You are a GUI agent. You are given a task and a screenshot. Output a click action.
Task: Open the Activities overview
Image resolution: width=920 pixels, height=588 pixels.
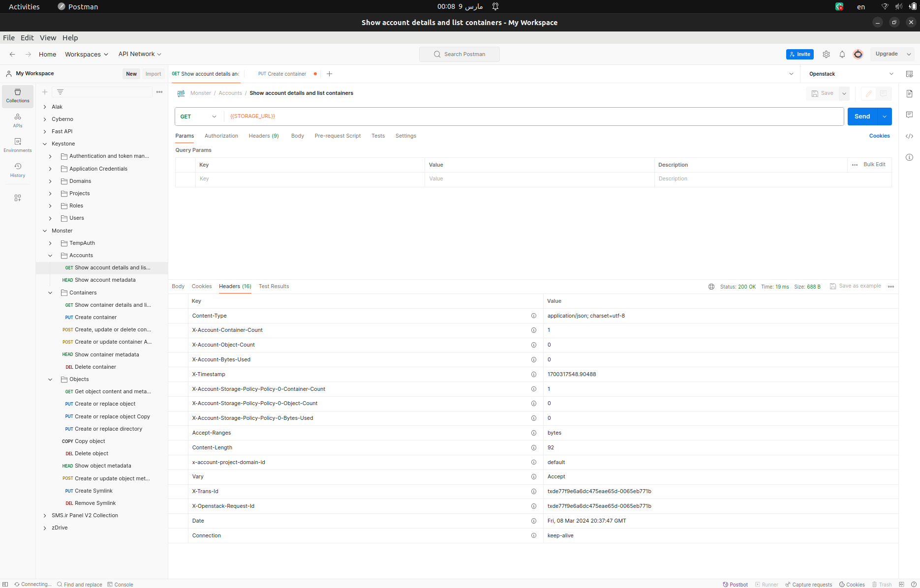[24, 7]
